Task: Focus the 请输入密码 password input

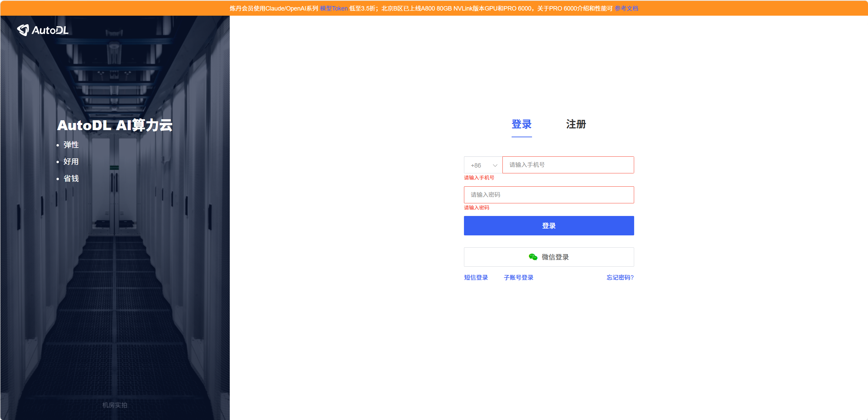Action: tap(549, 195)
